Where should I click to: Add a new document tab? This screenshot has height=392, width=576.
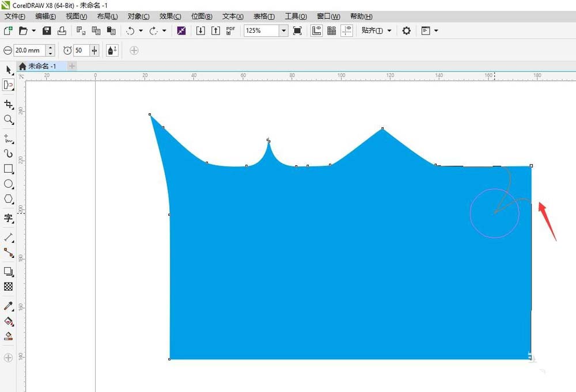[72, 66]
